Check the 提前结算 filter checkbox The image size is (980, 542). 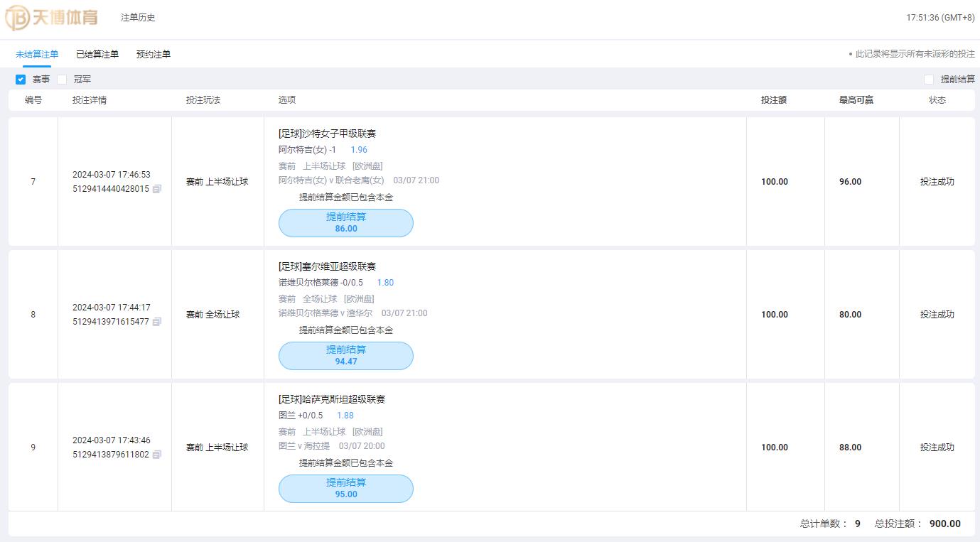click(928, 80)
